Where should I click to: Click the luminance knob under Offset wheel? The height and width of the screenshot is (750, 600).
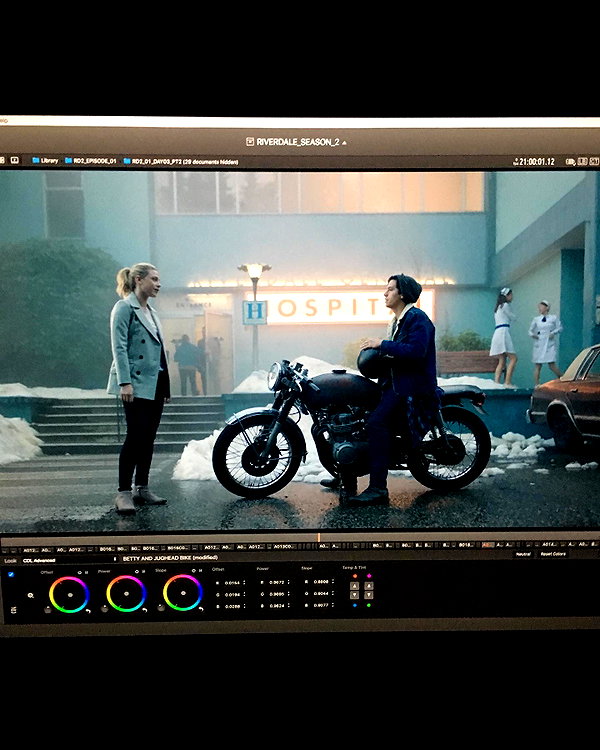[x=47, y=609]
